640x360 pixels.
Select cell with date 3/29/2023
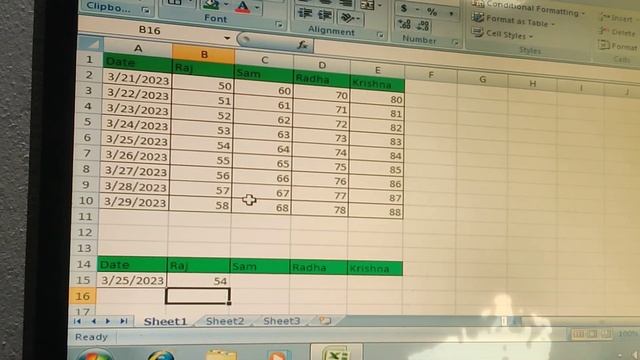coord(135,202)
